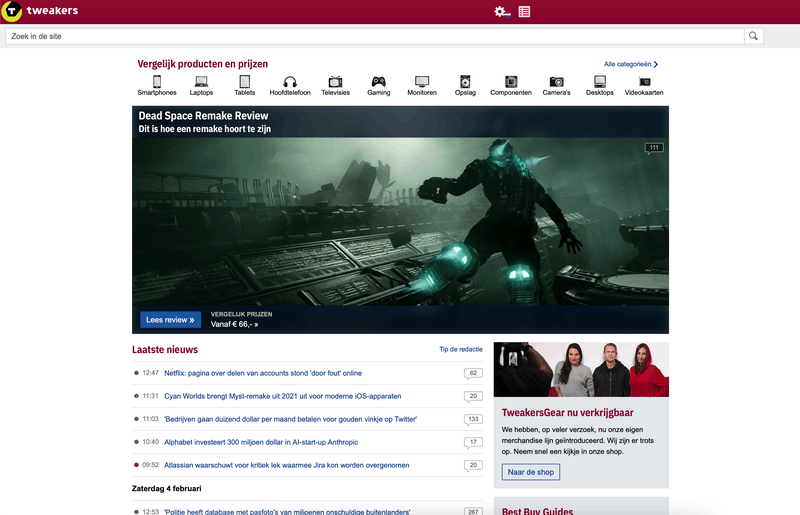
Task: Click the Naar de shop button
Action: tap(531, 472)
